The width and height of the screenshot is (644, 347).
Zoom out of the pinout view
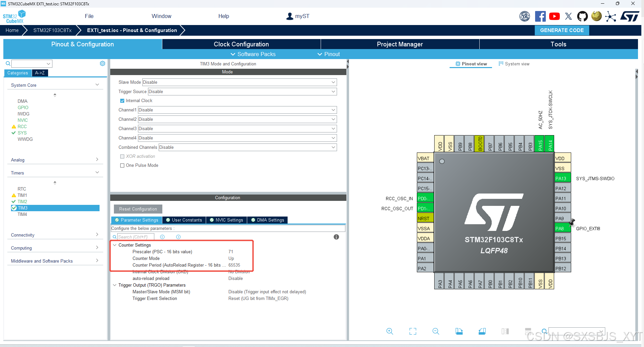point(436,331)
